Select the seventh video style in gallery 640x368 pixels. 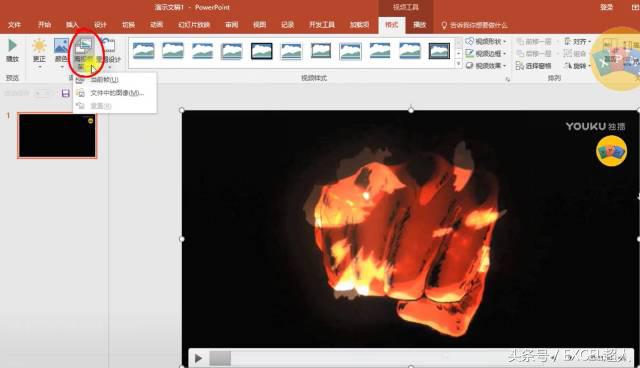click(x=321, y=51)
